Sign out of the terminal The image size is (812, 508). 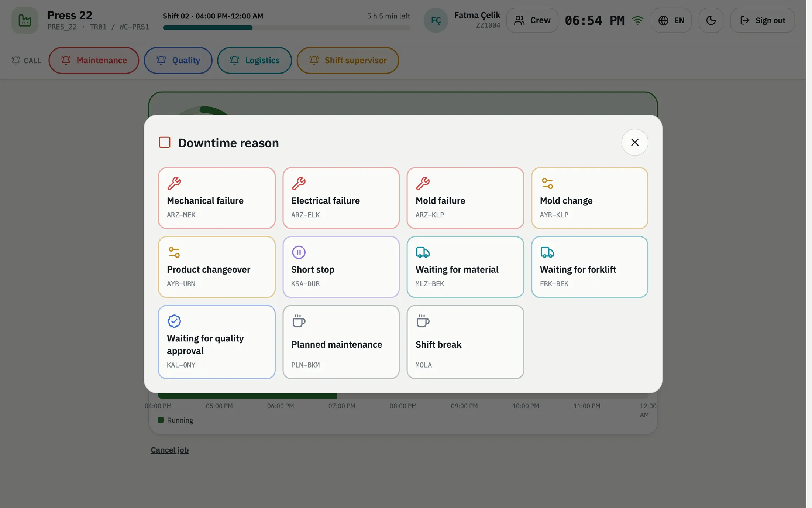click(762, 20)
